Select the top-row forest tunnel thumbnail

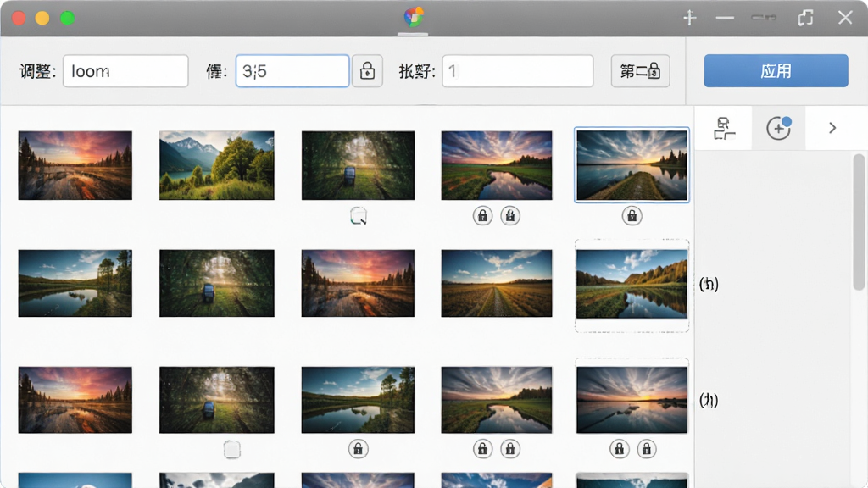coord(359,165)
